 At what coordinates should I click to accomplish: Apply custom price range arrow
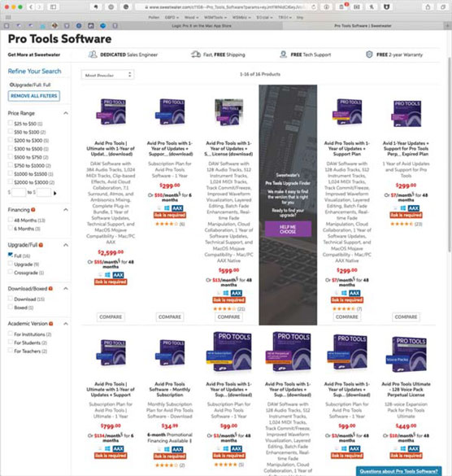(x=55, y=193)
